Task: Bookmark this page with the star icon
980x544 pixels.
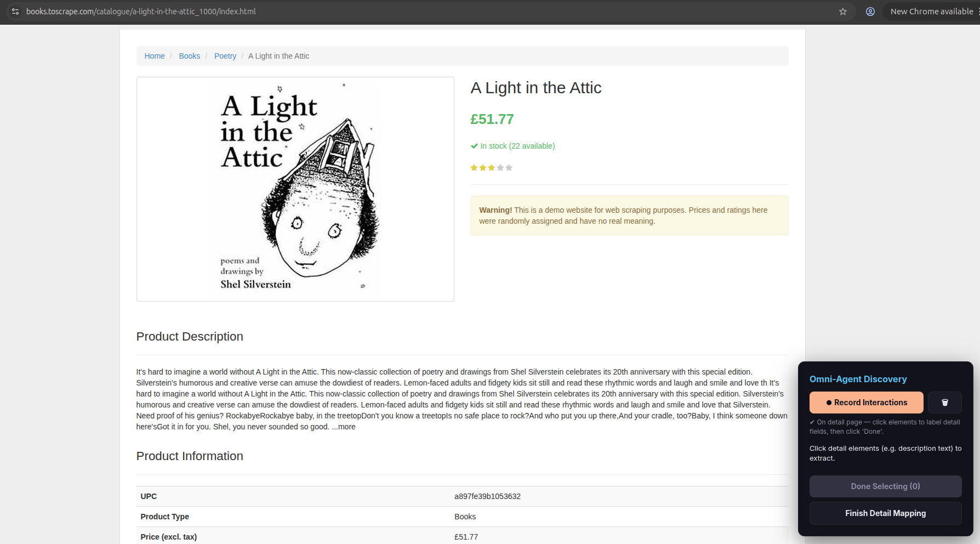Action: coord(843,12)
